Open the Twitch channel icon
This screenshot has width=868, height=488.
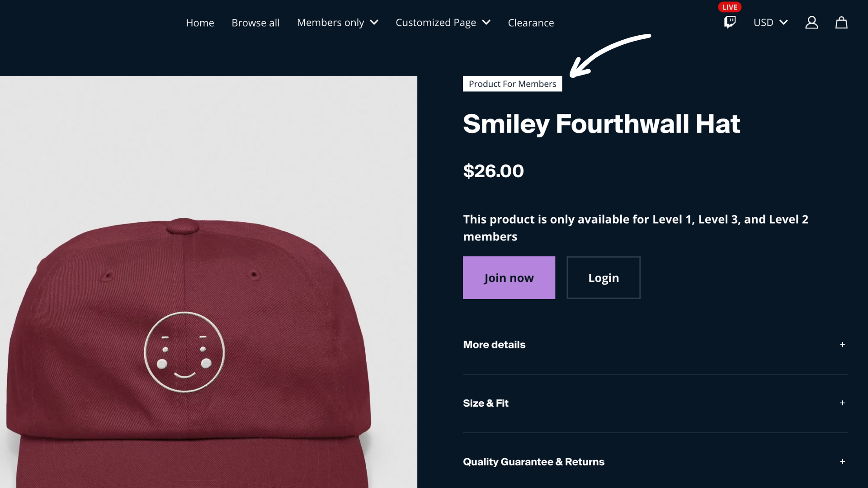729,22
